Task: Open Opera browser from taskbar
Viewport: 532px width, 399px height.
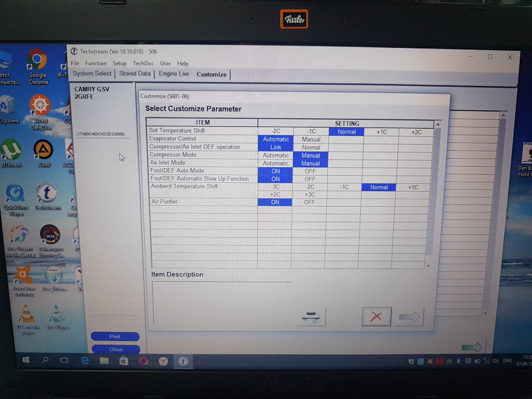Action: pyautogui.click(x=144, y=361)
